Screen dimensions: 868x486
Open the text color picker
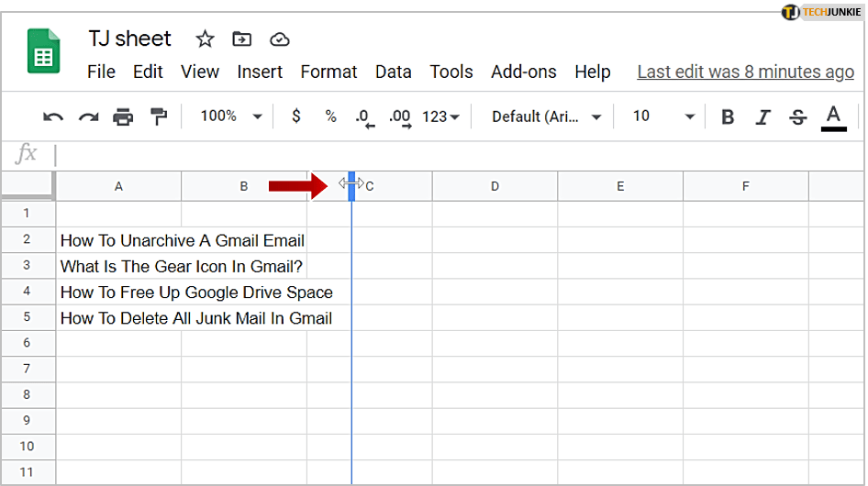[x=833, y=116]
